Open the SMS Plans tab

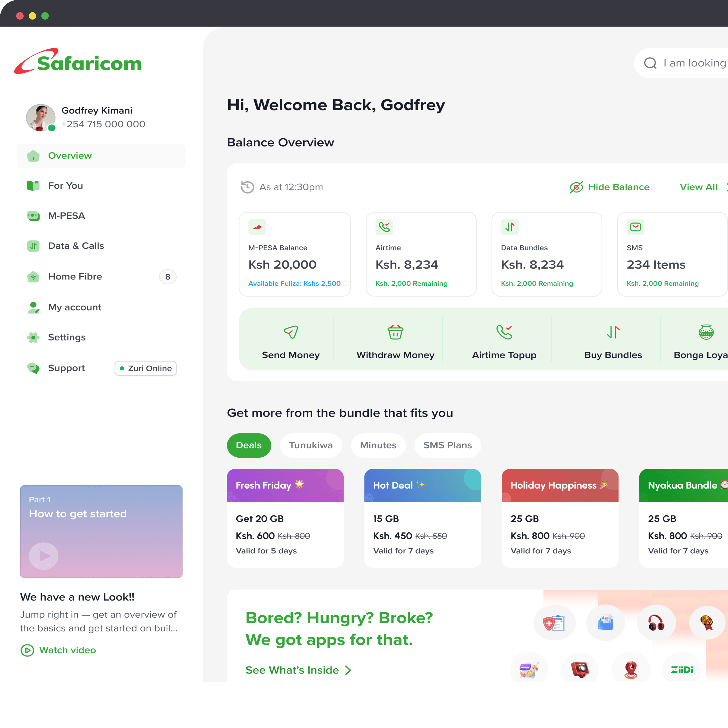tap(448, 445)
